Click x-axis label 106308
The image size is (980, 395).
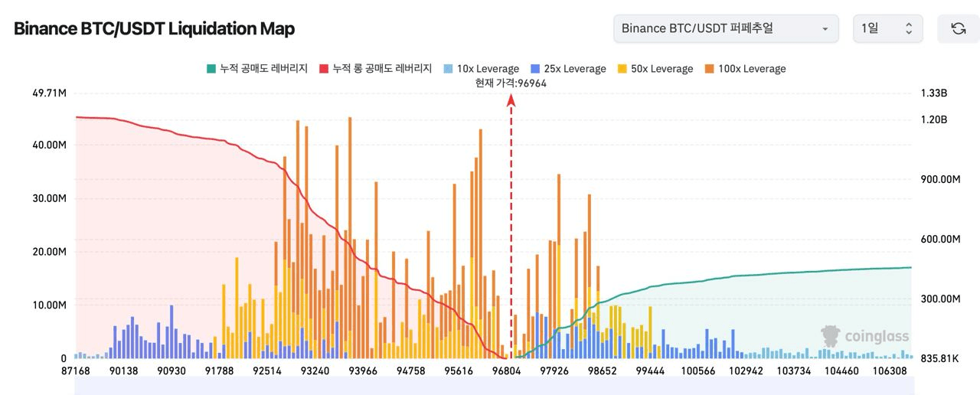[889, 371]
